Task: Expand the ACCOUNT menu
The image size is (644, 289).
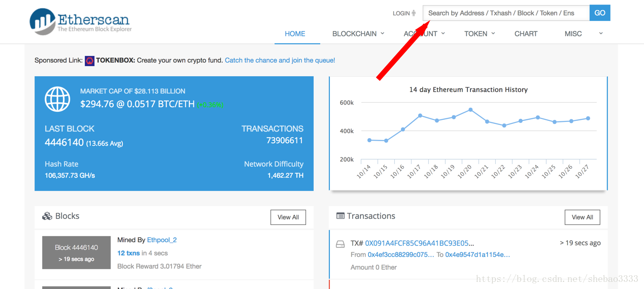Action: click(424, 34)
